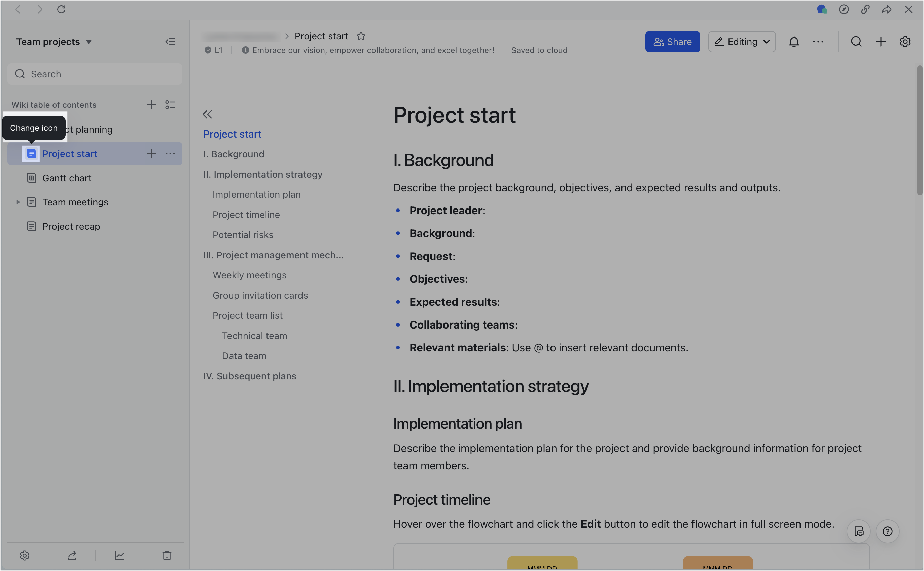Click the share arrow icon at sidebar bottom
The image size is (924, 571).
tap(72, 555)
